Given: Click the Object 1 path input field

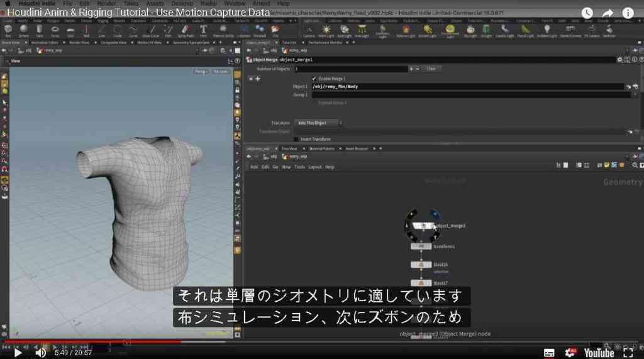Looking at the screenshot, I should 468,87.
